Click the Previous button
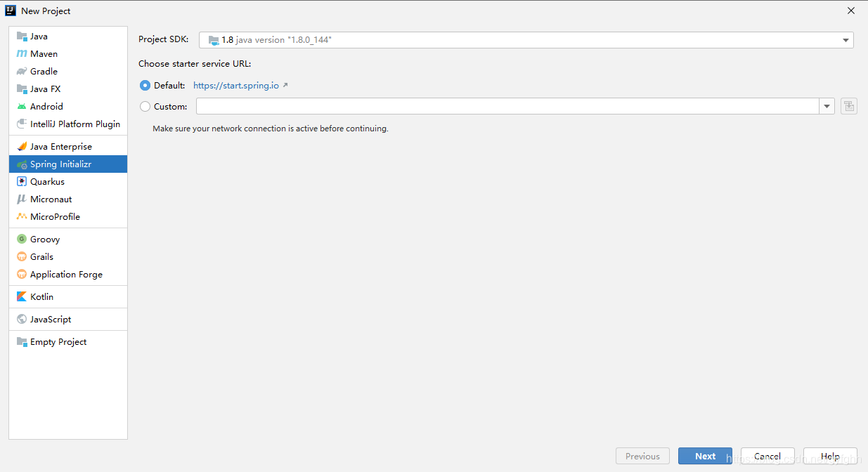 coord(642,456)
